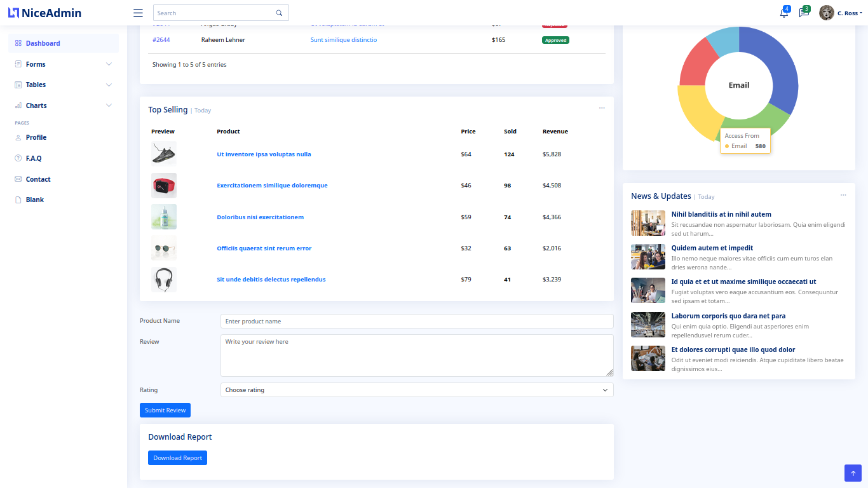
Task: Focus the Enter product name field
Action: pyautogui.click(x=416, y=321)
